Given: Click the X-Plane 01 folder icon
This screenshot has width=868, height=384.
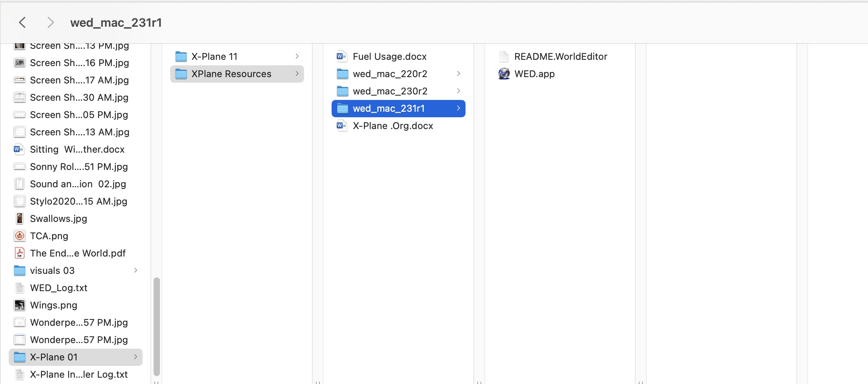Looking at the screenshot, I should point(20,357).
